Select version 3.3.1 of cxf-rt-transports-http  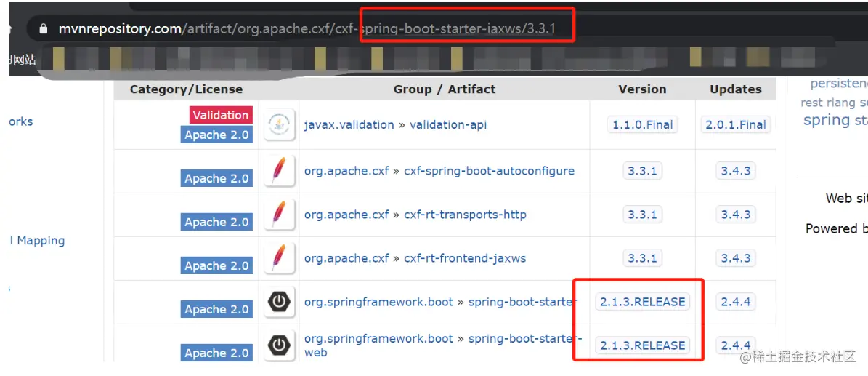pos(643,215)
